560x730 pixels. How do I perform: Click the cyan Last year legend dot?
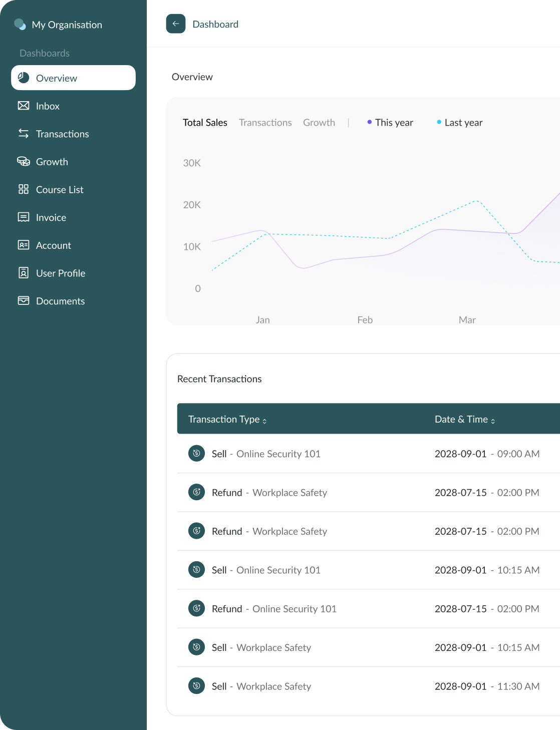(439, 122)
